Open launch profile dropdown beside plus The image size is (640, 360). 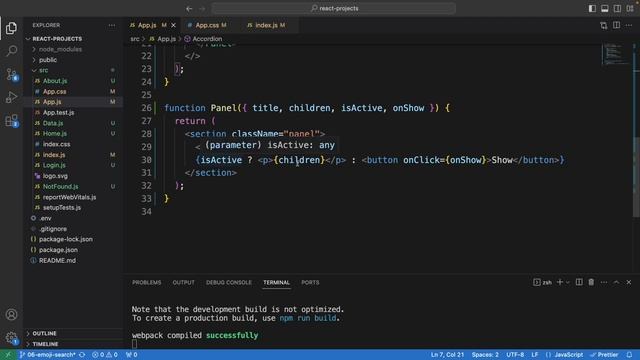click(567, 282)
